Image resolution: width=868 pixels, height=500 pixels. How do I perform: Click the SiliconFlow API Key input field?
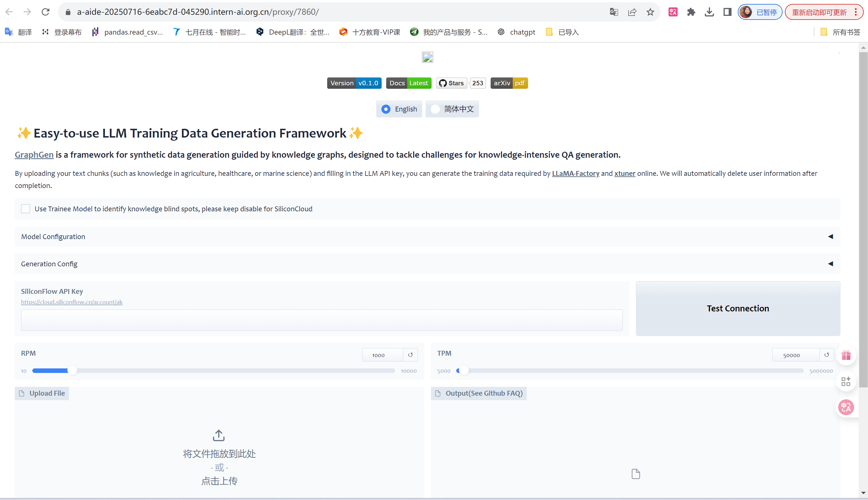coord(321,320)
